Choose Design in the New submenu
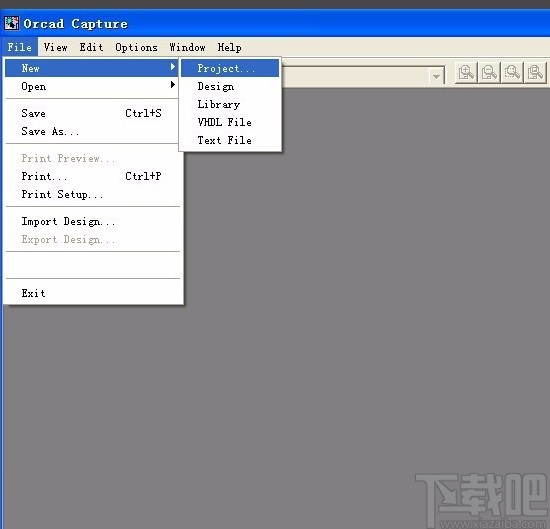This screenshot has width=550, height=529. pos(230,86)
